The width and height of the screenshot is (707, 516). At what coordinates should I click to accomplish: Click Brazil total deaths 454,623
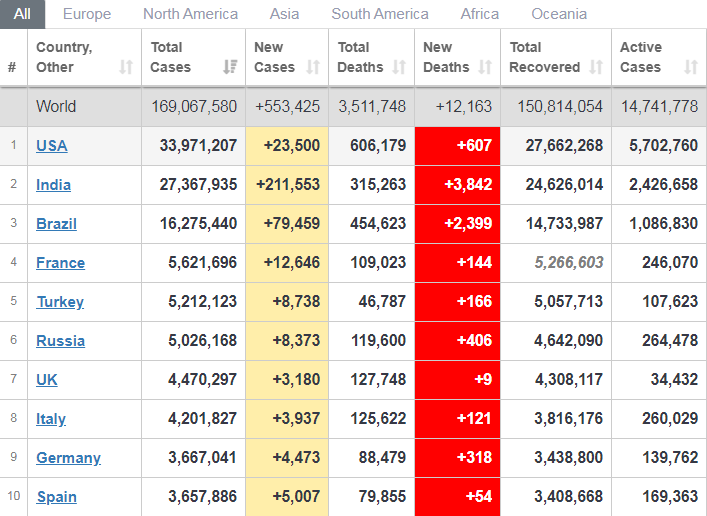[378, 224]
